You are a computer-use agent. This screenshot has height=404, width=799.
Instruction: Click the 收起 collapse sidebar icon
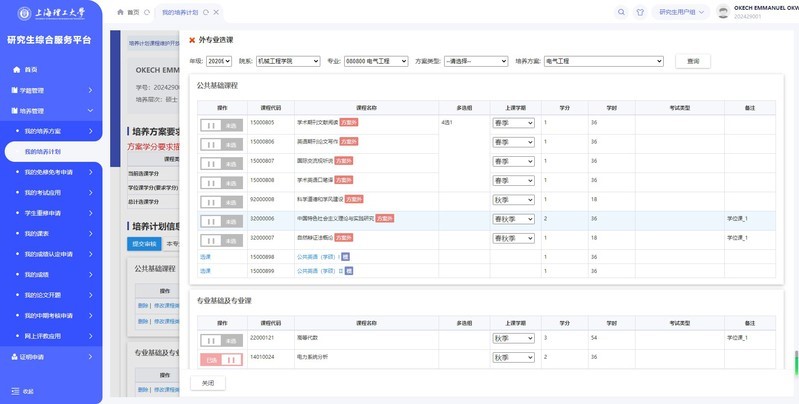[x=15, y=390]
